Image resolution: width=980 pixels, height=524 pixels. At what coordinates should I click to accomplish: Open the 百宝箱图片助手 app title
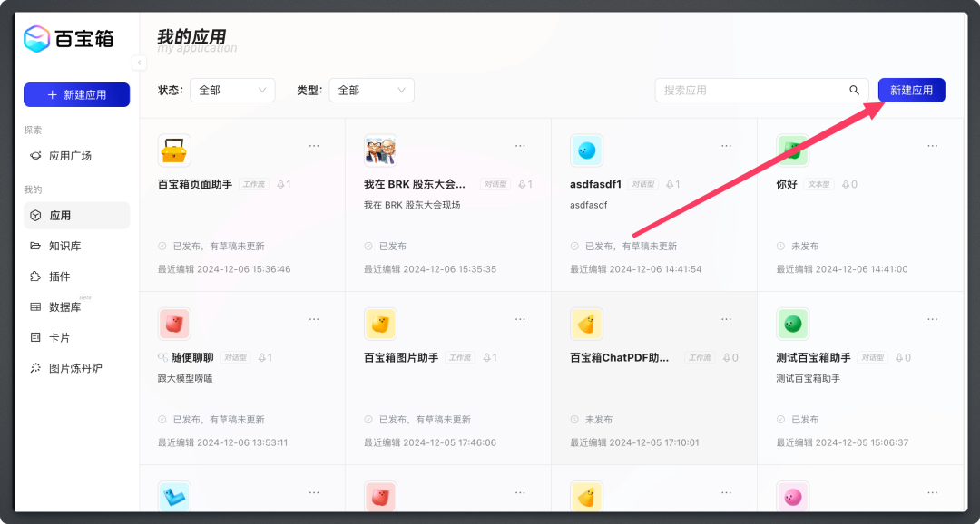tap(401, 358)
